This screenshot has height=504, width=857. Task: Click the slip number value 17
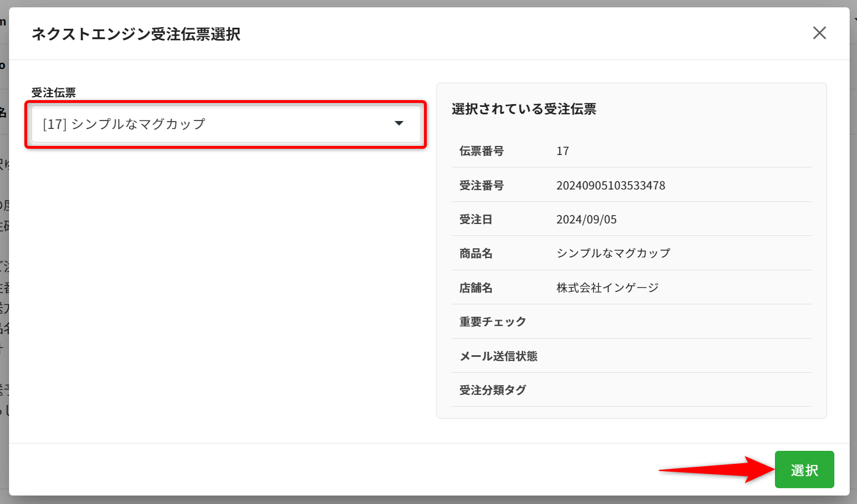point(563,151)
